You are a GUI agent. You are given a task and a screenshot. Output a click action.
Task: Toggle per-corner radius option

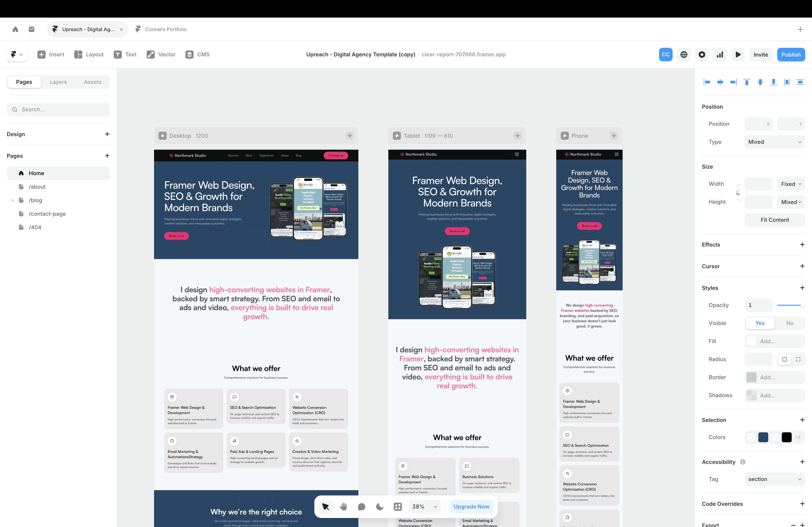pyautogui.click(x=798, y=359)
